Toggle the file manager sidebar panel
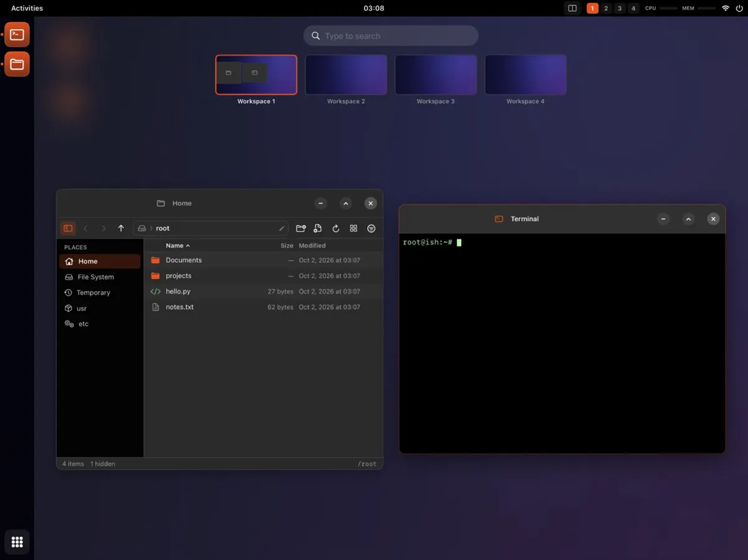This screenshot has height=560, width=748. (68, 229)
